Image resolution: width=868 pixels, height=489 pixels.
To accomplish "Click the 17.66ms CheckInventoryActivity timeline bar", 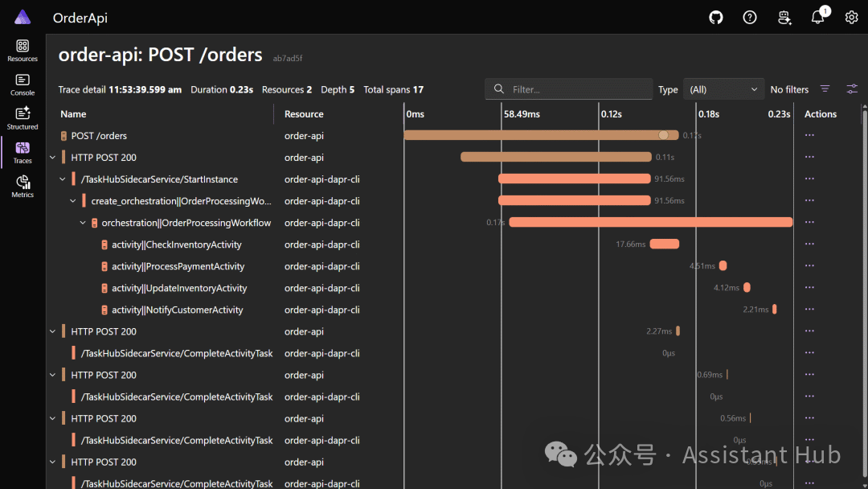I will 665,244.
